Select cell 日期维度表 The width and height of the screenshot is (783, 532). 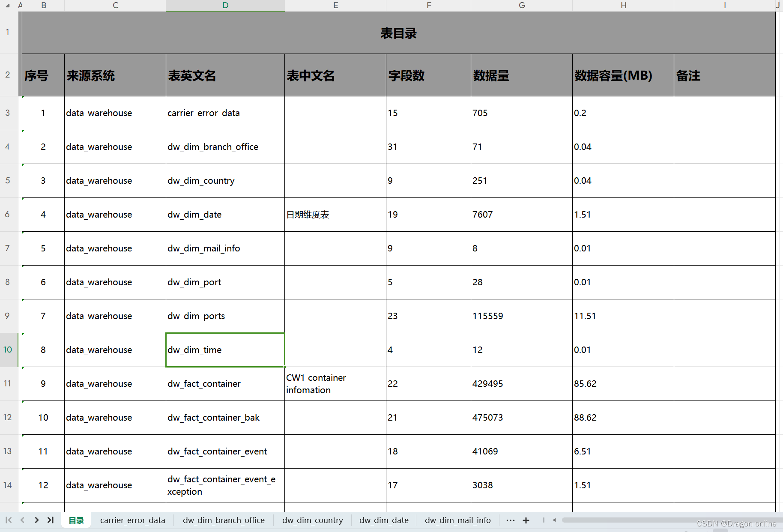[x=335, y=215]
